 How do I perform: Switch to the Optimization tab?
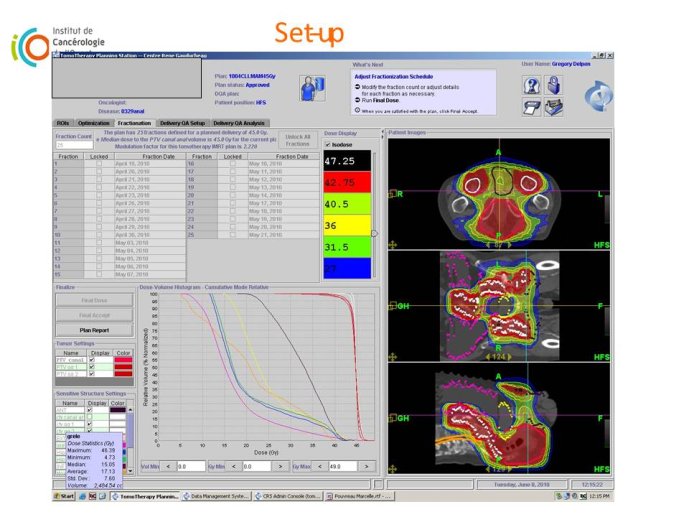94,123
